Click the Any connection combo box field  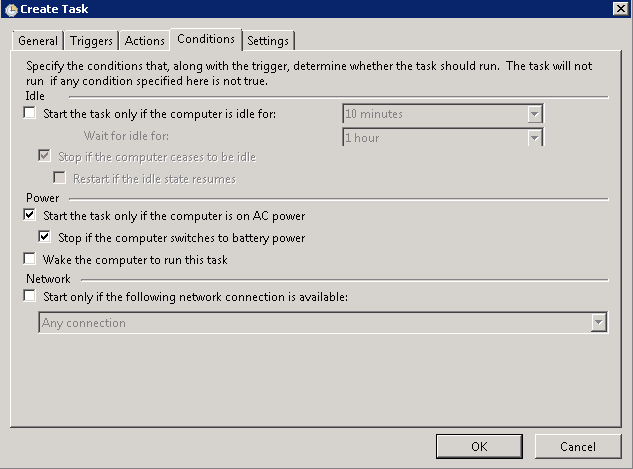pyautogui.click(x=314, y=323)
